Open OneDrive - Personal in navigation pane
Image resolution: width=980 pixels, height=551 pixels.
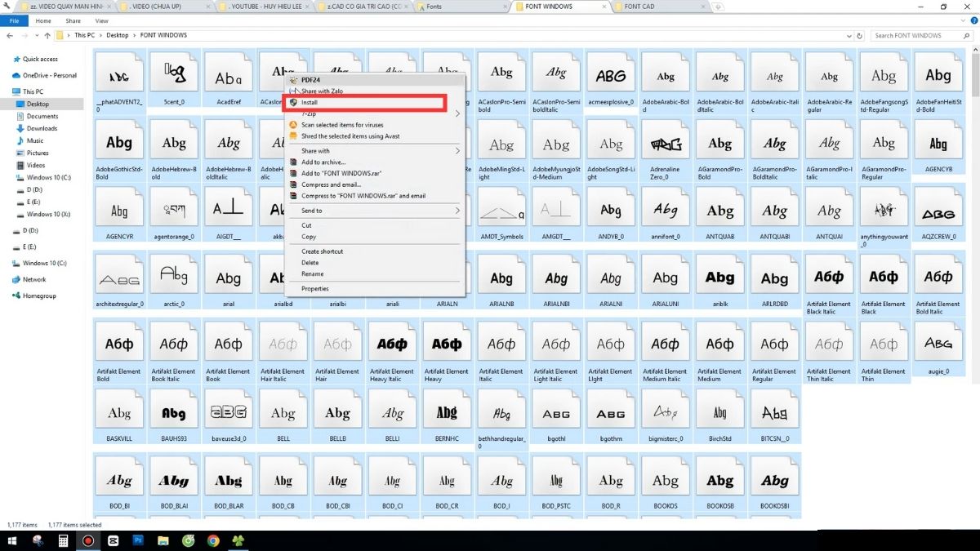(x=50, y=75)
